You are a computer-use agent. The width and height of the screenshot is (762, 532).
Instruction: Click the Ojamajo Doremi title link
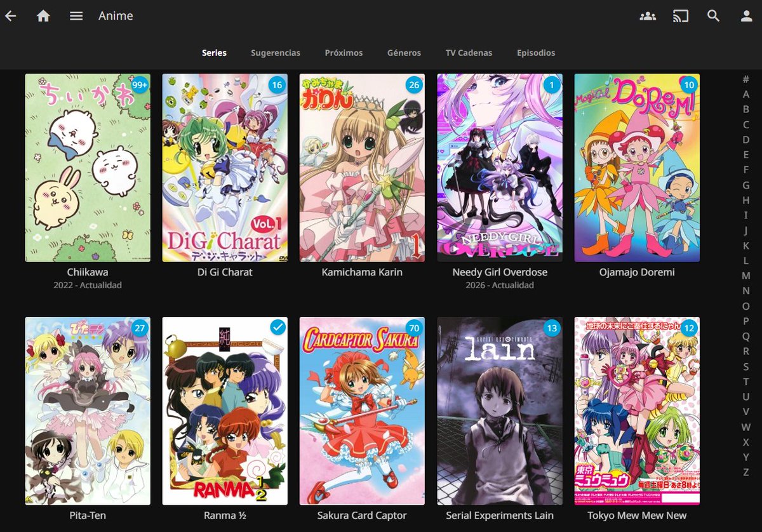637,272
